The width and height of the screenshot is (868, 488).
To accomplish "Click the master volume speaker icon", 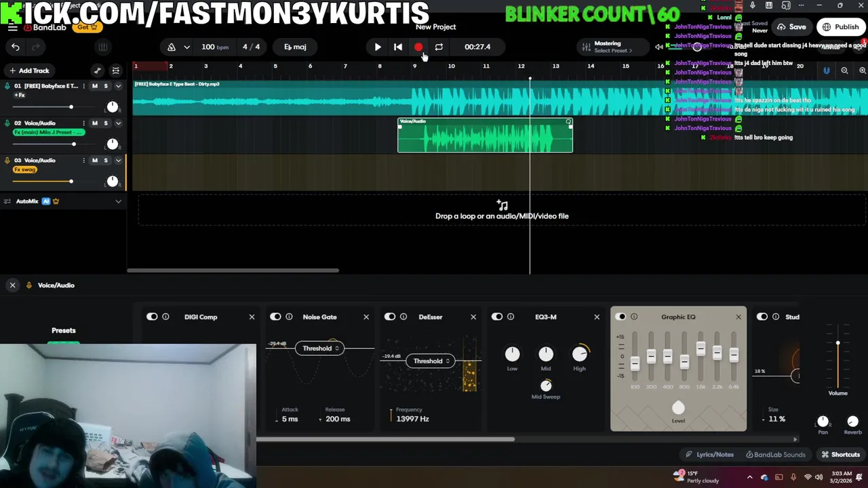I will coord(658,47).
